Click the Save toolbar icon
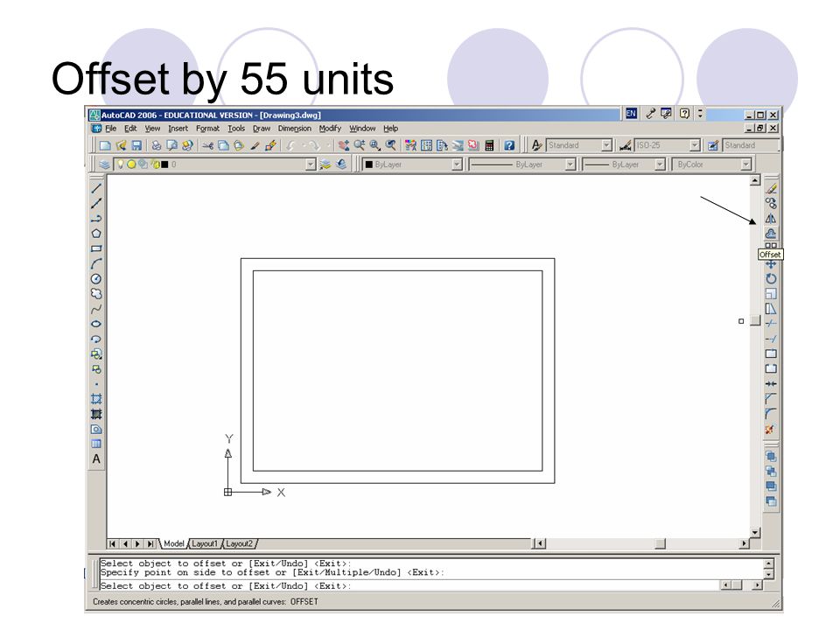Viewport: 840px width, 630px height. [136, 145]
